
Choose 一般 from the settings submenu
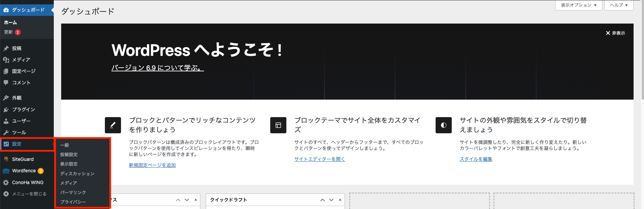click(x=65, y=145)
